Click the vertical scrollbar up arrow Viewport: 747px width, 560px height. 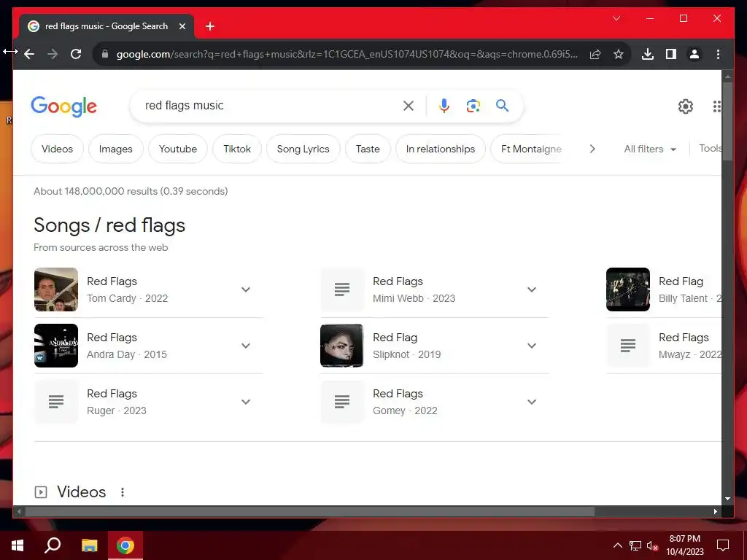727,76
